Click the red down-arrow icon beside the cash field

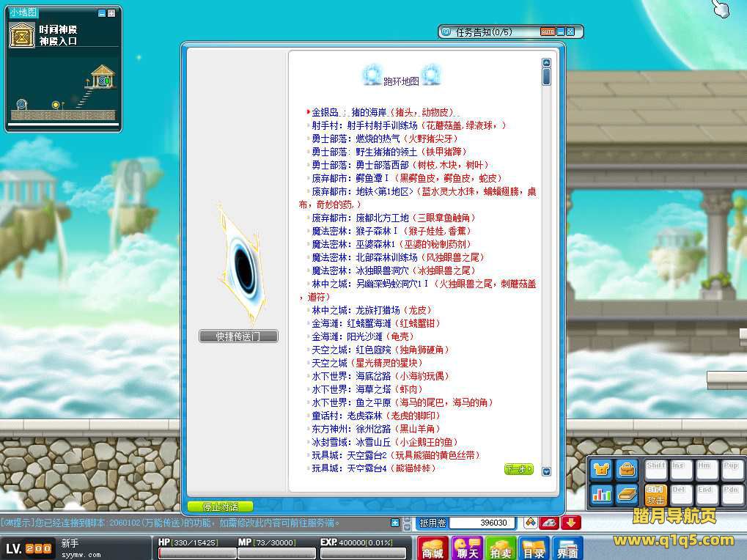pyautogui.click(x=572, y=523)
